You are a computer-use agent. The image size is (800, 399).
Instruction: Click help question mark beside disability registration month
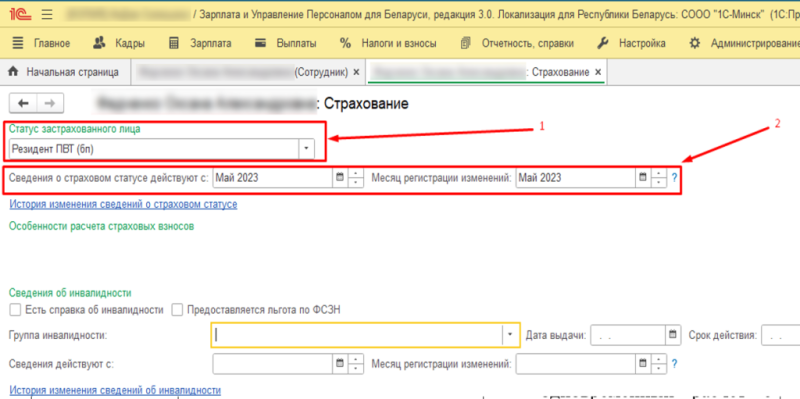click(x=674, y=364)
